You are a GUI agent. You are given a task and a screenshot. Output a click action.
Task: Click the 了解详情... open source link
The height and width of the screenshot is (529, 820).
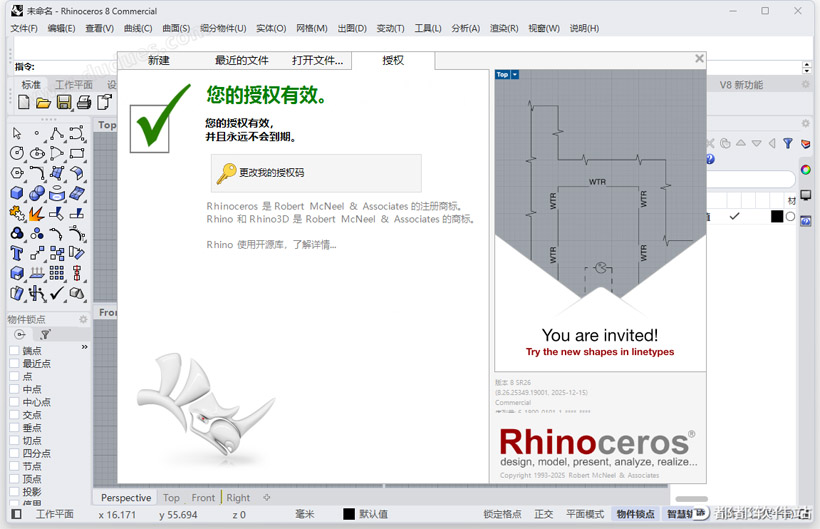click(x=314, y=245)
